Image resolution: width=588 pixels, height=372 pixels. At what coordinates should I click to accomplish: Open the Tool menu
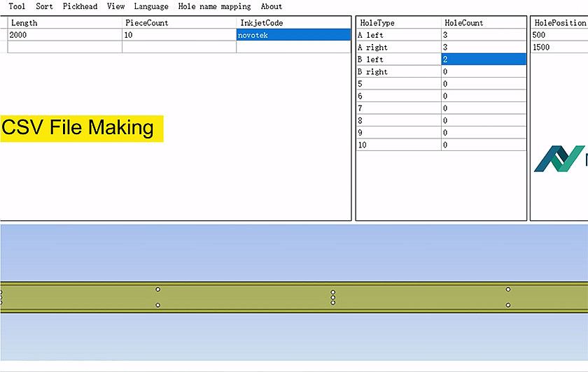(x=17, y=6)
